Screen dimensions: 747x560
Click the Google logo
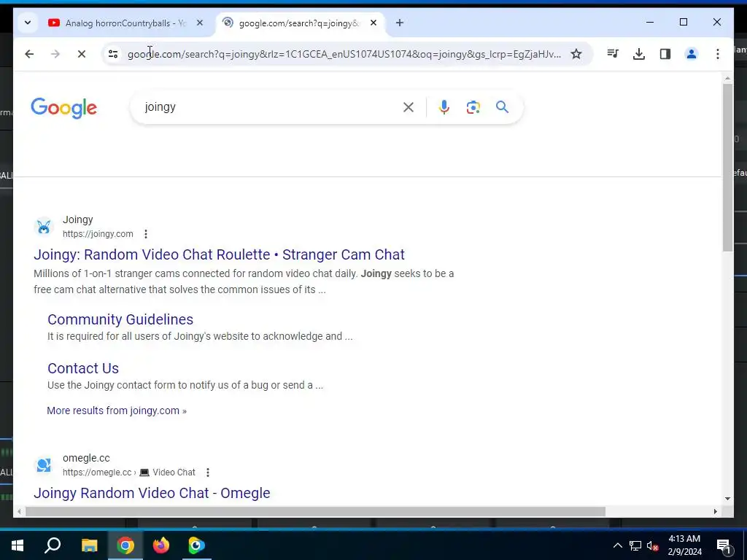pyautogui.click(x=64, y=108)
